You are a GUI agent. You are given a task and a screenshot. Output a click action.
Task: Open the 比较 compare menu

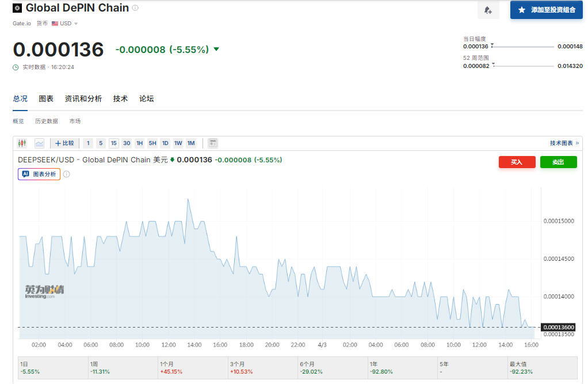pos(64,143)
